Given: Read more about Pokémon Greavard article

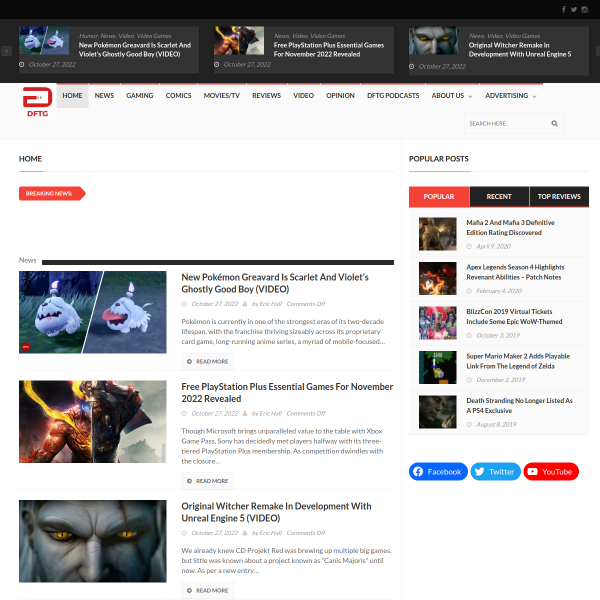Looking at the screenshot, I should coord(207,362).
